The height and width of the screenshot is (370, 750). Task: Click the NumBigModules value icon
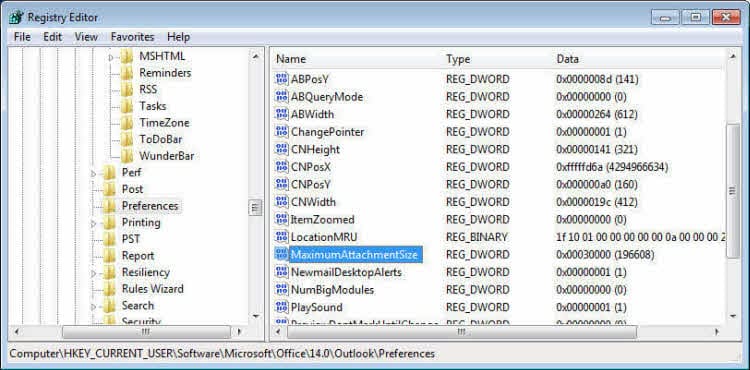[x=282, y=290]
